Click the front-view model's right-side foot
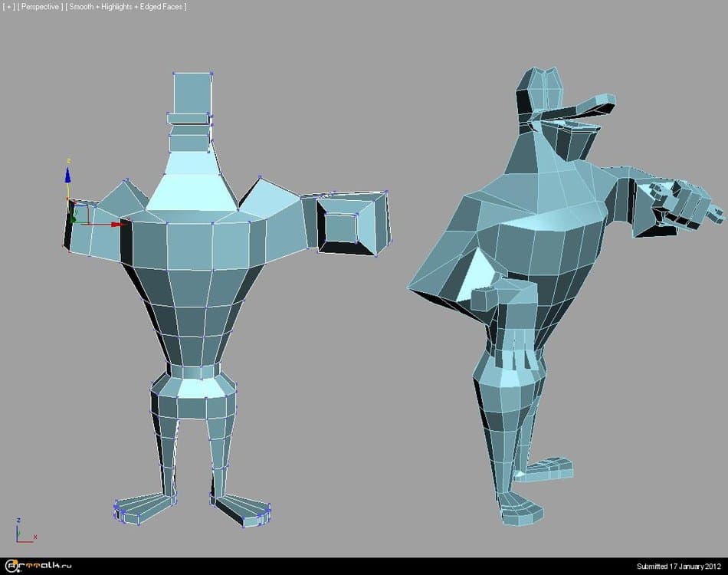The image size is (728, 575). click(x=242, y=509)
